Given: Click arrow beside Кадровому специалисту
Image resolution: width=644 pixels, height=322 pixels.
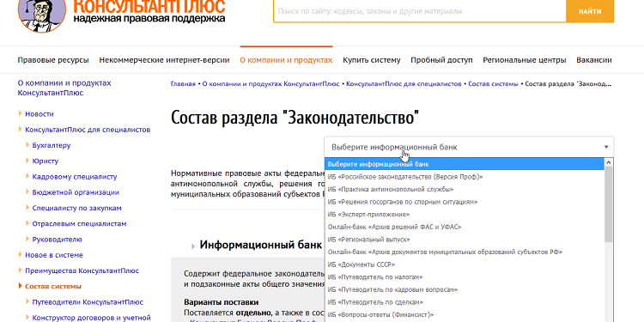Looking at the screenshot, I should coord(27,176).
